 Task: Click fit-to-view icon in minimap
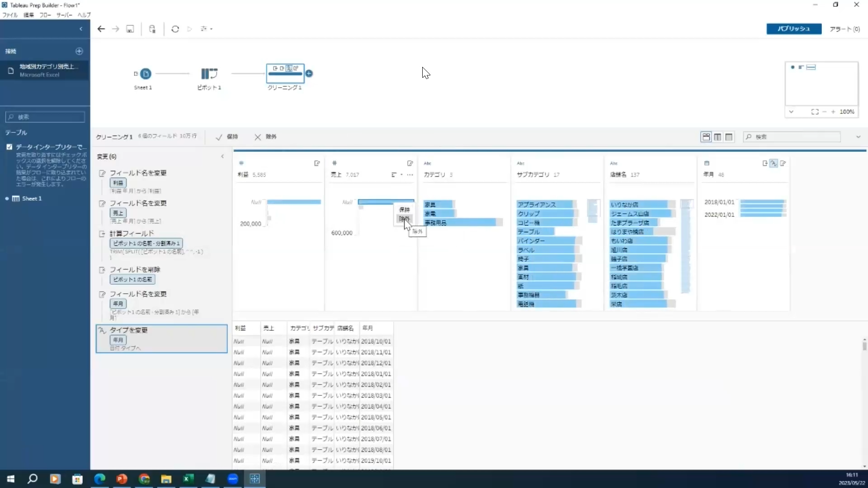(x=815, y=112)
